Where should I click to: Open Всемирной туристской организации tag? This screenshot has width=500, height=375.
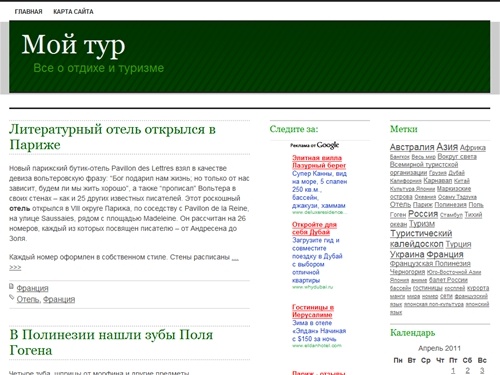pyautogui.click(x=424, y=169)
